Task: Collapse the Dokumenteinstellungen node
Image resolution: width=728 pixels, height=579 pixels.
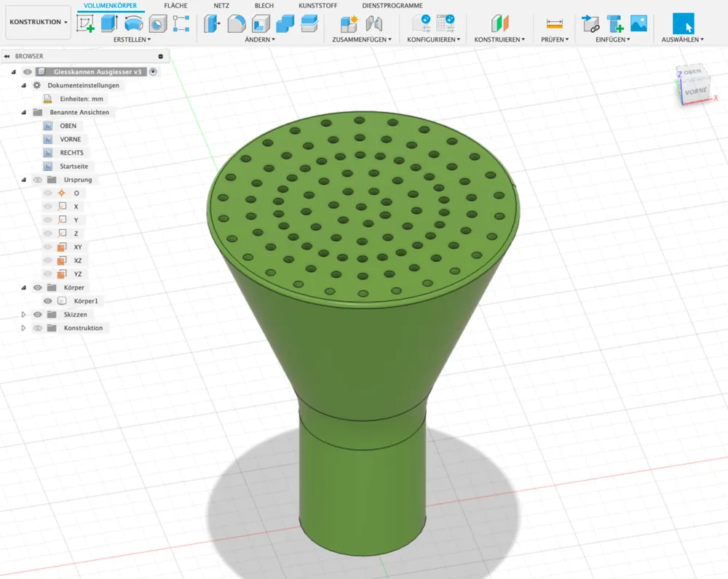Action: (24, 85)
